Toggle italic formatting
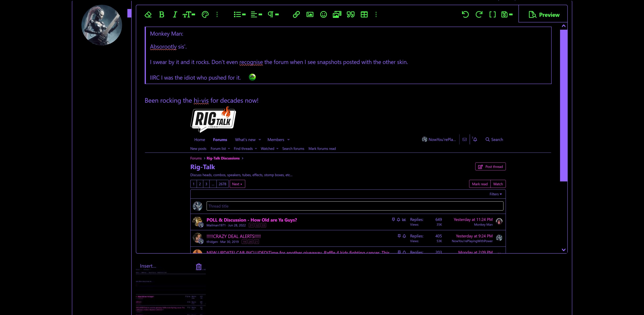Viewport: 644px width, 315px height. 175,15
